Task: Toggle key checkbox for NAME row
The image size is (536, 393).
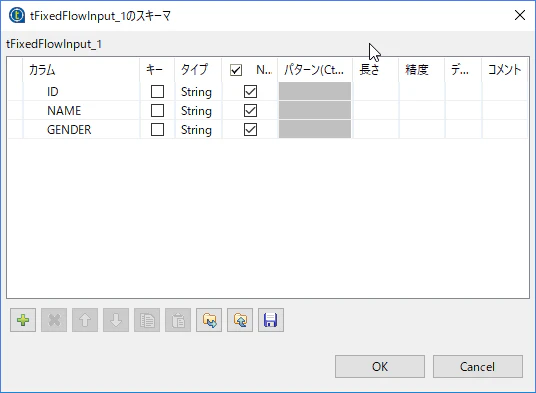Action: coord(157,111)
